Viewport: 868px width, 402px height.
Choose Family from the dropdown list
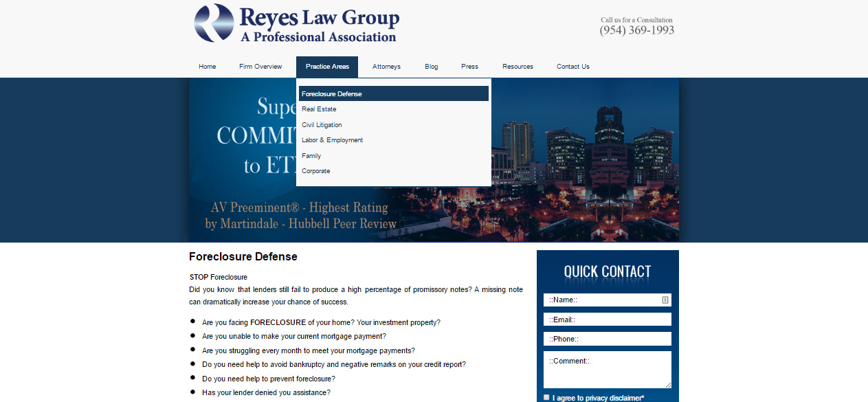[x=311, y=156]
